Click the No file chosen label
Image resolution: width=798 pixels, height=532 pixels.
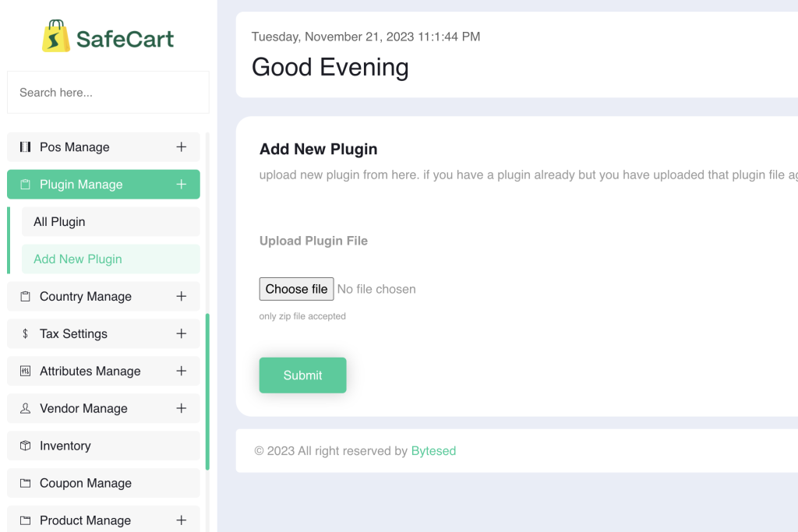click(376, 289)
